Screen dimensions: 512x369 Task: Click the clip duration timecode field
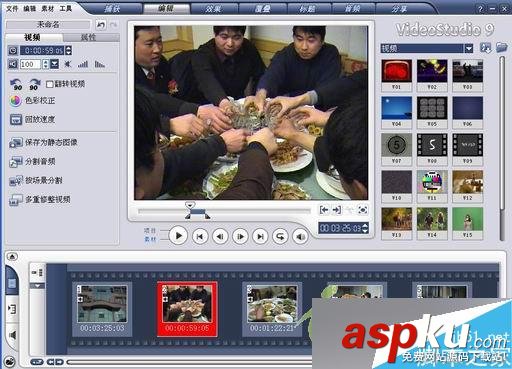[43, 50]
